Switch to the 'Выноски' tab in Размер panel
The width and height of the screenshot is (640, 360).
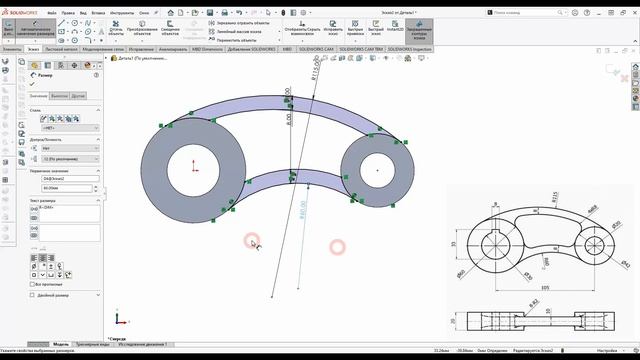[x=60, y=96]
